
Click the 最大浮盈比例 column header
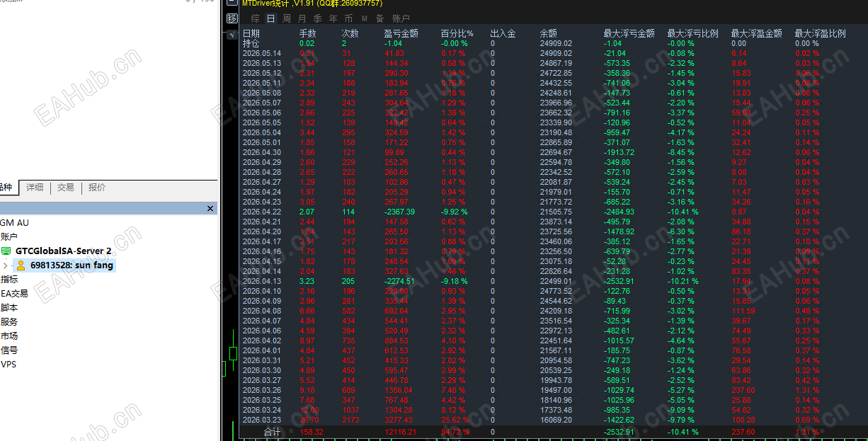[x=821, y=33]
